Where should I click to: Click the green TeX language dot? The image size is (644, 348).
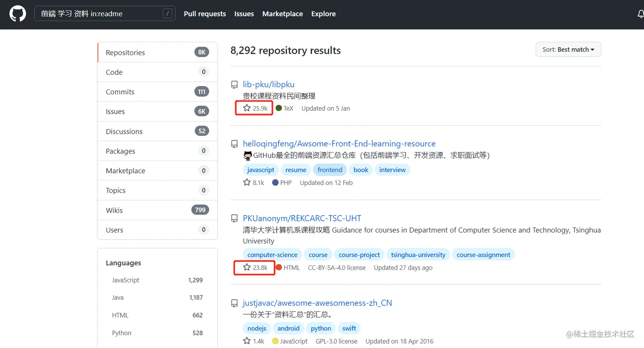coord(279,108)
